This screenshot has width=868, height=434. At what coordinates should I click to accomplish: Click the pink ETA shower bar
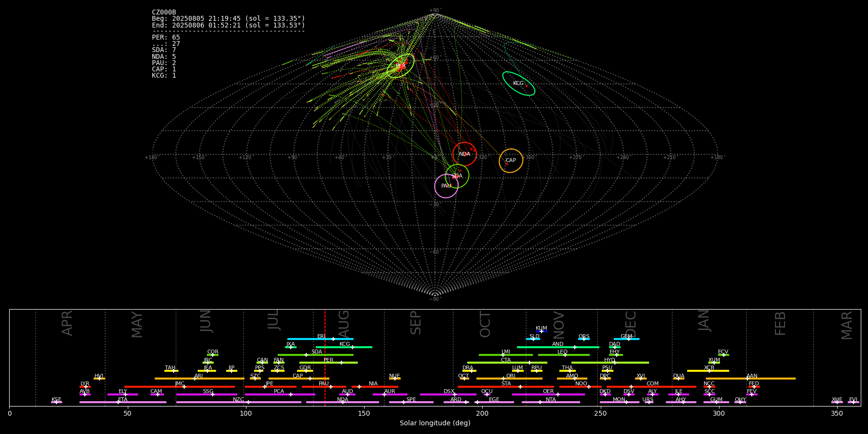123,402
